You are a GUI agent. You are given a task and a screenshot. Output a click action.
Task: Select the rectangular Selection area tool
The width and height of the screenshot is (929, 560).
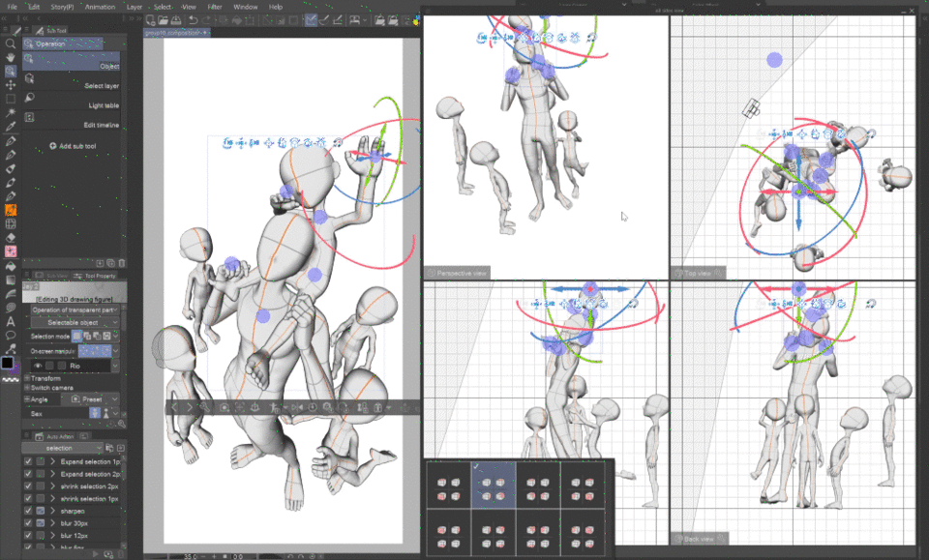click(x=10, y=99)
